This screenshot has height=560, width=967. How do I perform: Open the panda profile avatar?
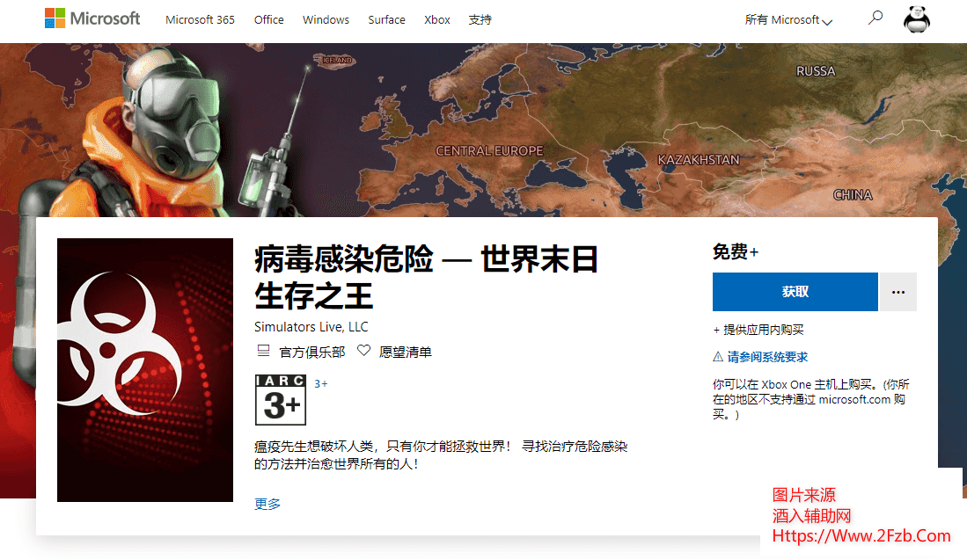point(918,18)
